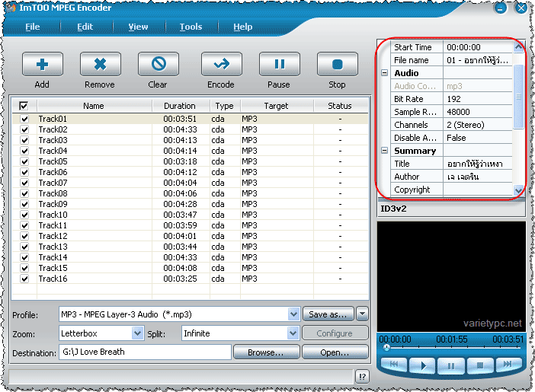This screenshot has width=535, height=392.
Task: Click the ImTOO application icon in title bar
Action: click(11, 8)
